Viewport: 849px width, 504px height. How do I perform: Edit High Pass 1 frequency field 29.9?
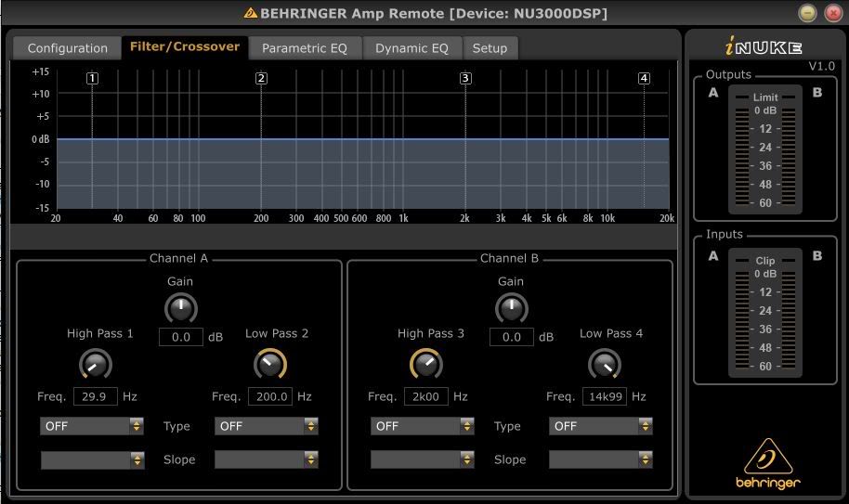tap(96, 396)
